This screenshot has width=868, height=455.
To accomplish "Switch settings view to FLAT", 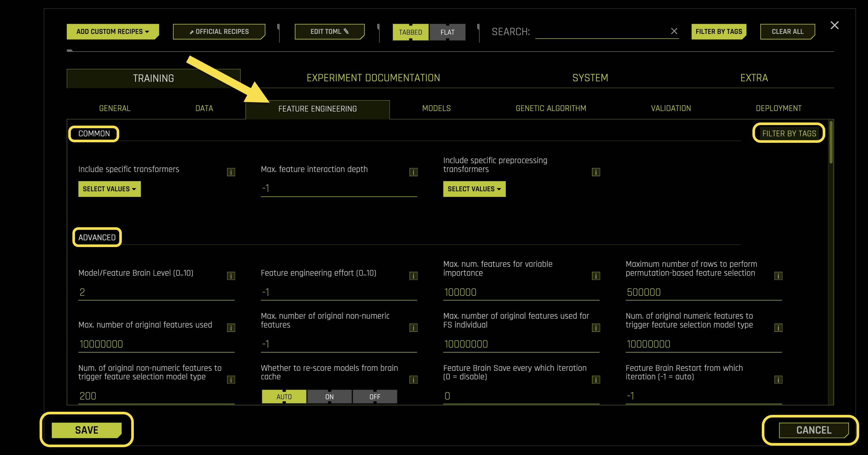I will [x=448, y=32].
